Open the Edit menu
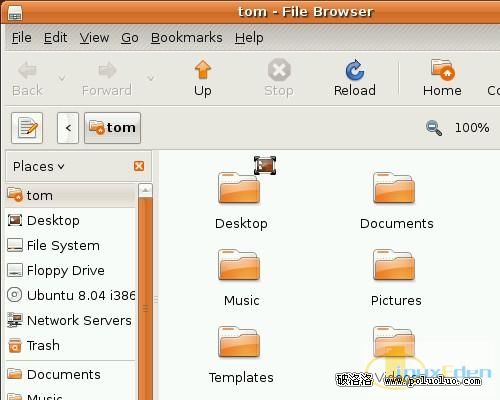Screen dimensions: 500x400 click(55, 38)
